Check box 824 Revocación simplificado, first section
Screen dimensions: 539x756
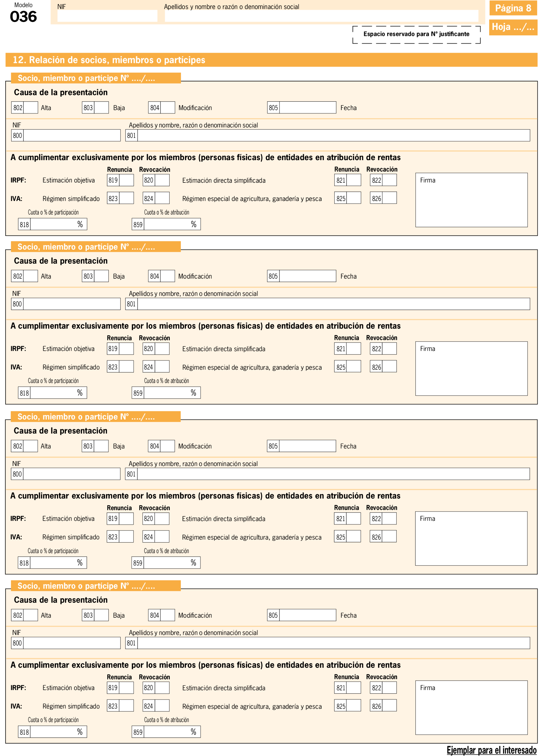pyautogui.click(x=162, y=198)
